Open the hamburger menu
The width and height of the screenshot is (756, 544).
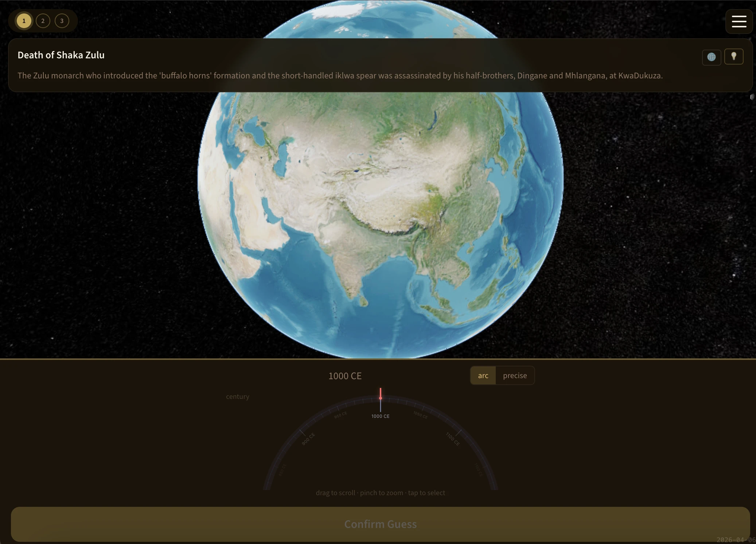[x=739, y=22]
